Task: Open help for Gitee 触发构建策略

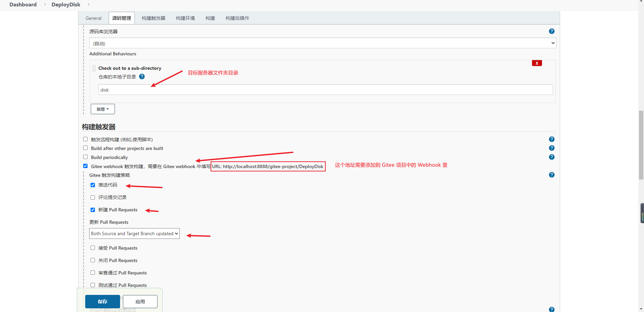Action: pyautogui.click(x=552, y=174)
